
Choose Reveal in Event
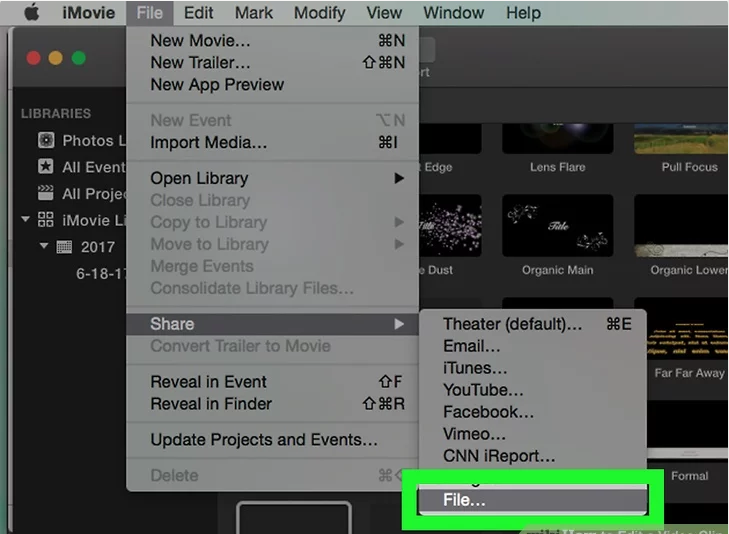pos(272,382)
